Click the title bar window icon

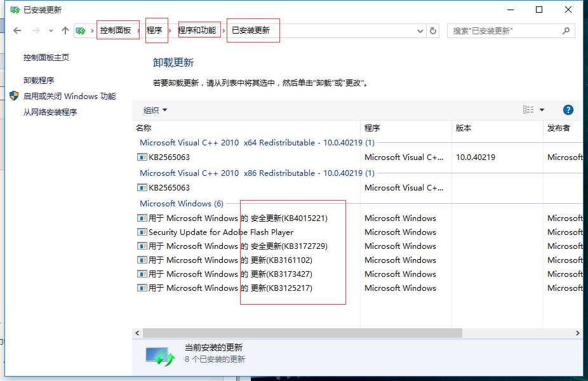tap(15, 10)
